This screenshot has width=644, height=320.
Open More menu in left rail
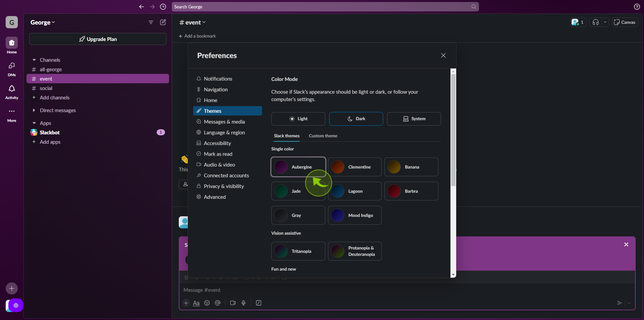pyautogui.click(x=12, y=115)
